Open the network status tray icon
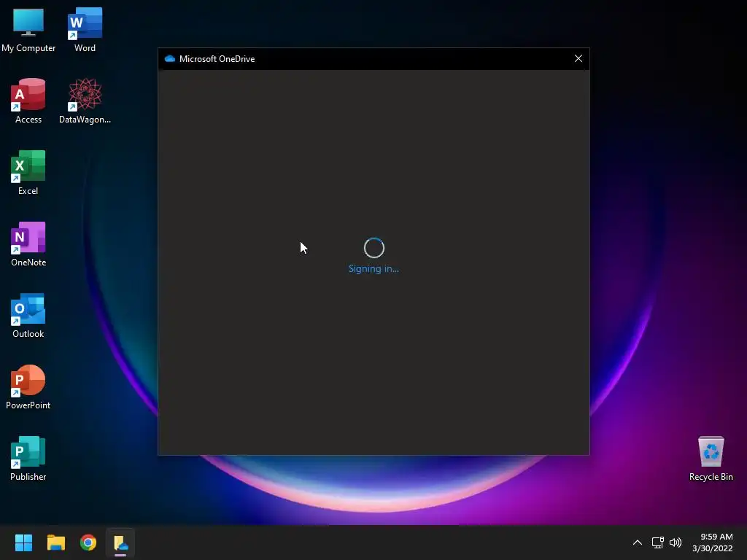Image resolution: width=747 pixels, height=560 pixels. (x=658, y=542)
